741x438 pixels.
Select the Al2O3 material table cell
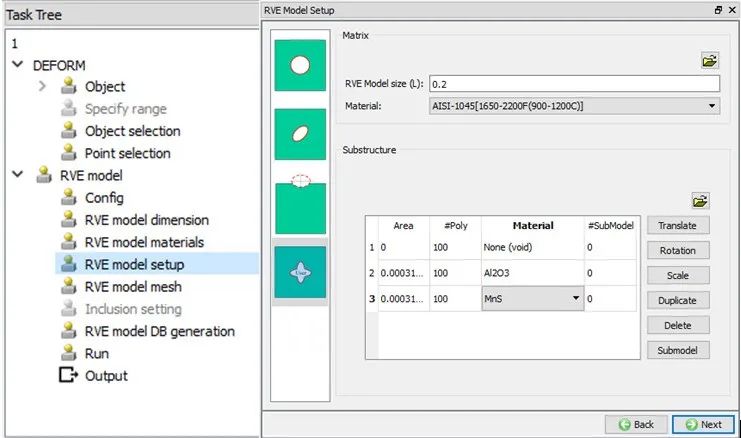[533, 273]
